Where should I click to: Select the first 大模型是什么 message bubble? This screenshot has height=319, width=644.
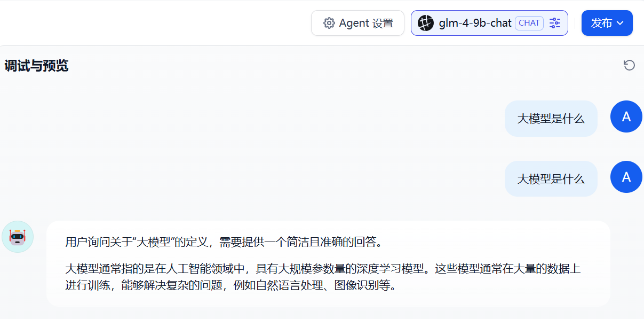(551, 119)
